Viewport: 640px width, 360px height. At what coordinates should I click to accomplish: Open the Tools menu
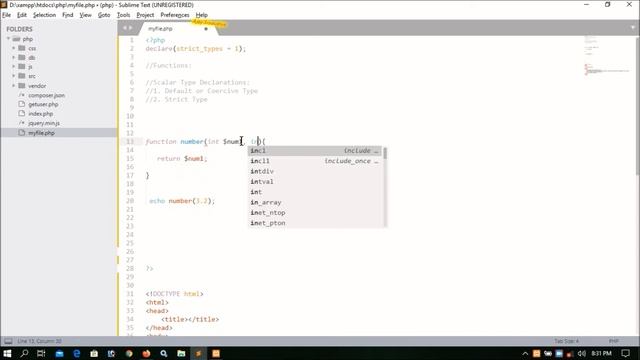pos(123,15)
